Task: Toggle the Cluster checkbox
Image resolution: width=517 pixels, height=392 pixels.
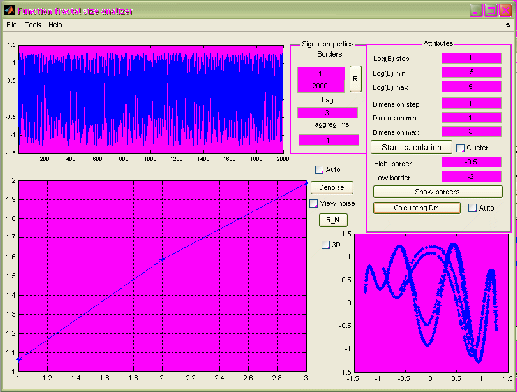Action: pos(460,148)
